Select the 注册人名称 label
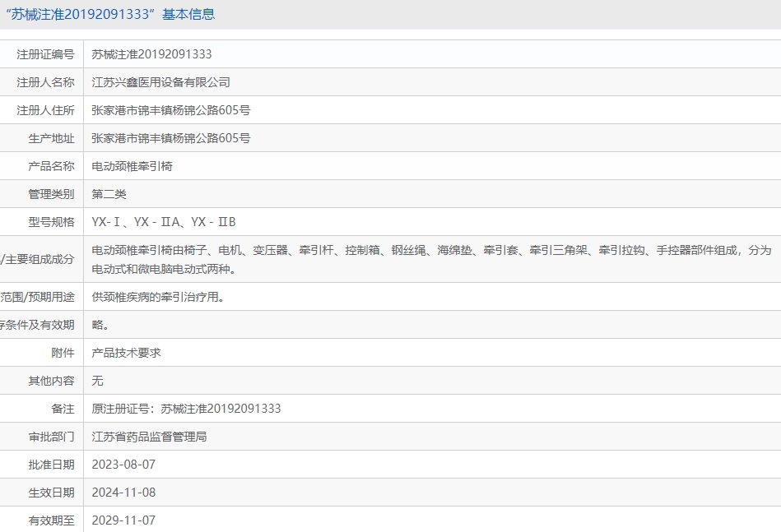Screen dimensions: 781x532 pos(45,82)
